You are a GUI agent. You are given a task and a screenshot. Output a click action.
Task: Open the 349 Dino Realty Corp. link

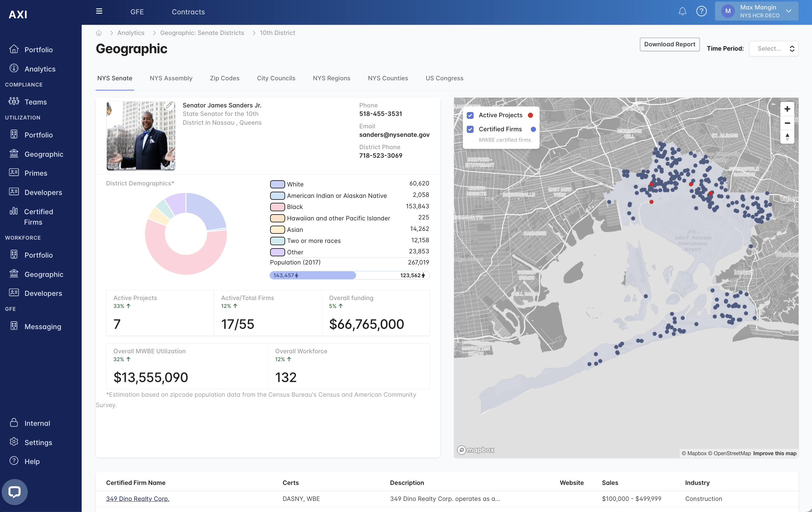(138, 498)
